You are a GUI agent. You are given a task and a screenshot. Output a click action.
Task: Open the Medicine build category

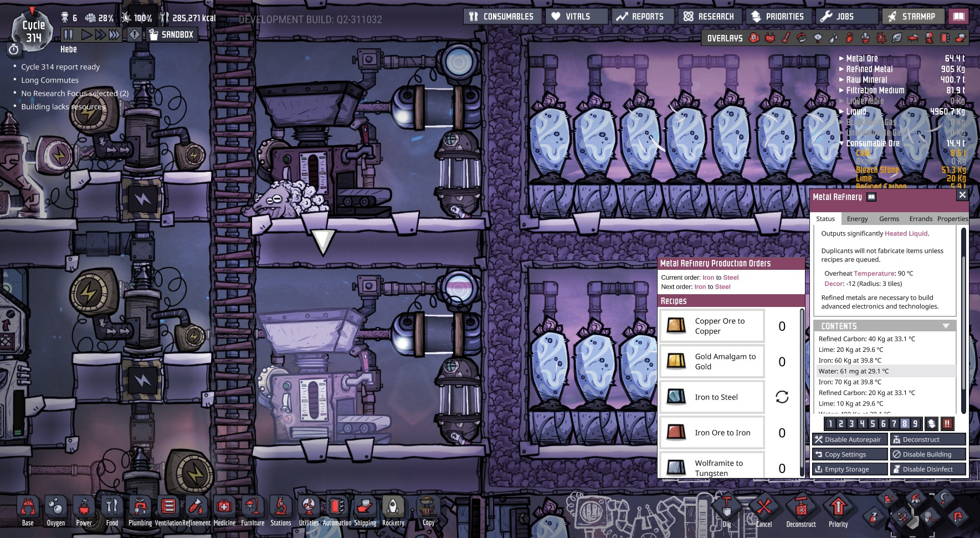tap(224, 511)
